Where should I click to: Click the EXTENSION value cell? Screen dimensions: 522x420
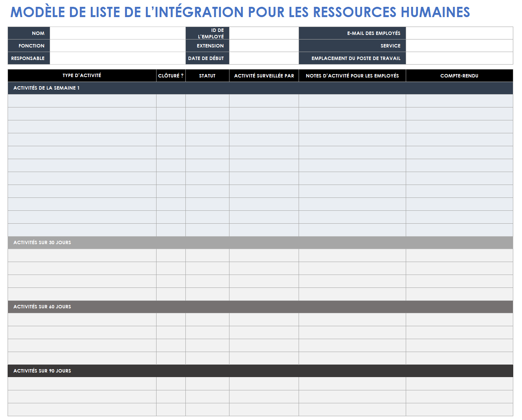[x=264, y=46]
